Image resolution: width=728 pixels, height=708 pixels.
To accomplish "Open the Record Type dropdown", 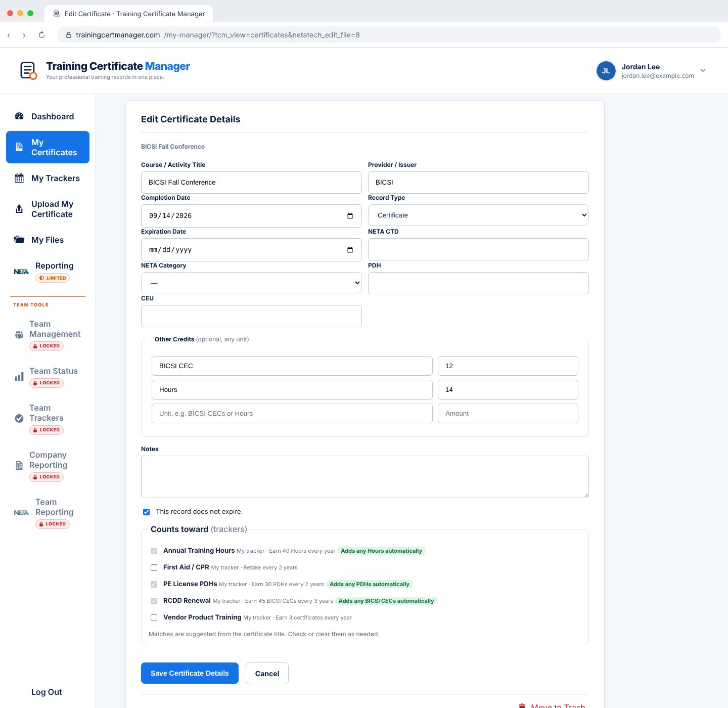I will point(478,215).
